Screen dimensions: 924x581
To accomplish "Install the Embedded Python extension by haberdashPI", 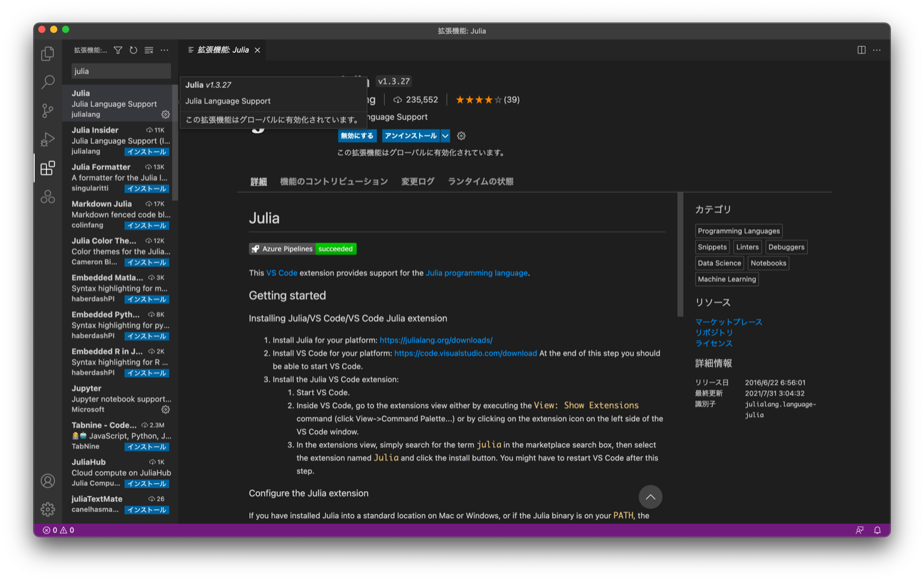I will point(147,336).
